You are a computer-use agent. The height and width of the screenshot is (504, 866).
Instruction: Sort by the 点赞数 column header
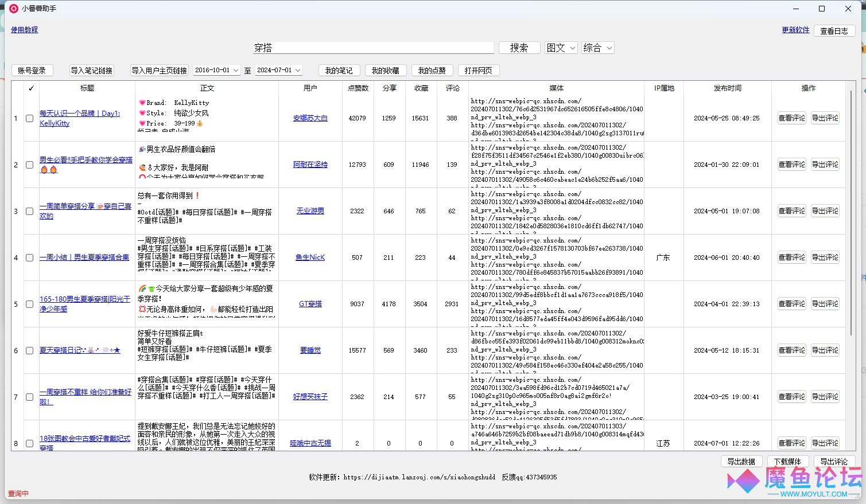(x=358, y=88)
